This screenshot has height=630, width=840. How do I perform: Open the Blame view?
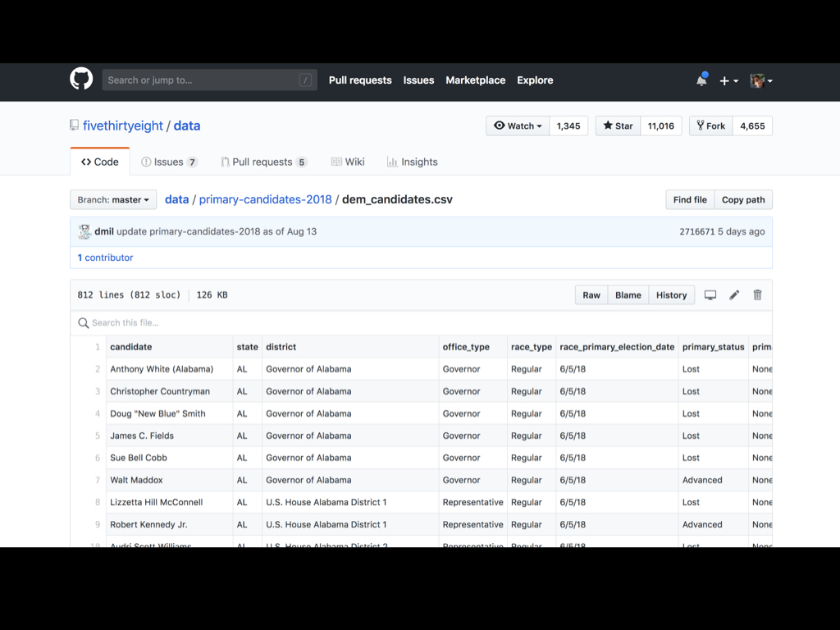click(628, 295)
